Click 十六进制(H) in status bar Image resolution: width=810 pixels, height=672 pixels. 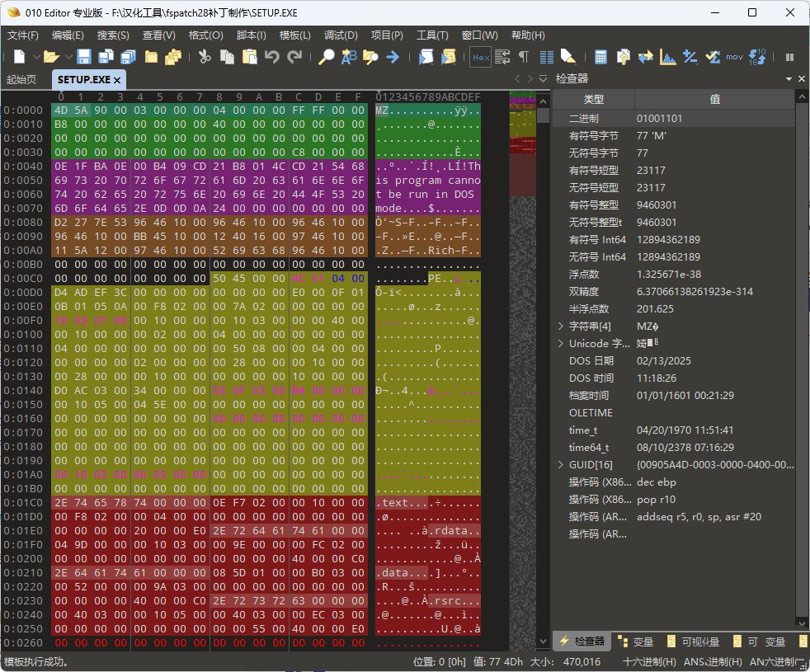pos(649,661)
